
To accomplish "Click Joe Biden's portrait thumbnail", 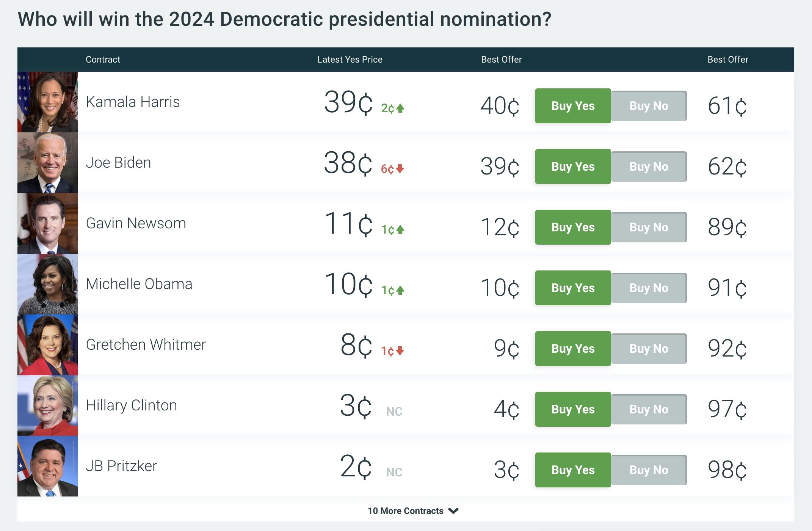I will (48, 163).
